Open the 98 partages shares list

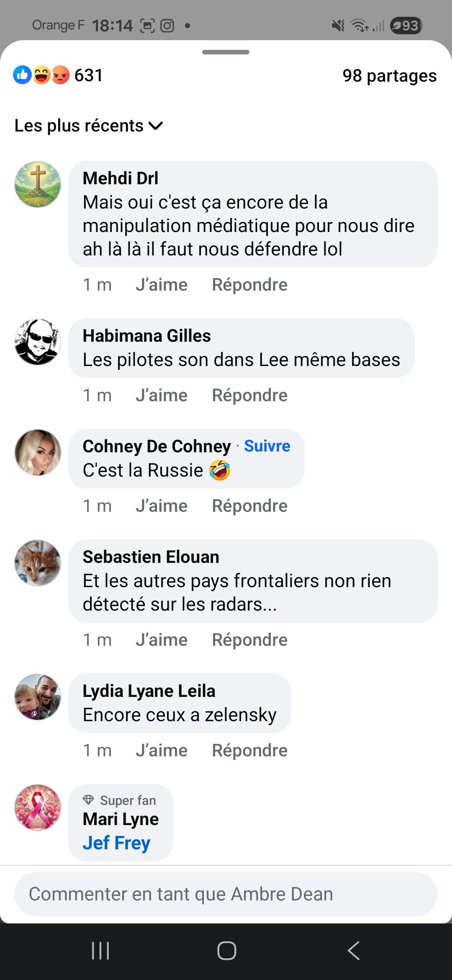[x=389, y=76]
